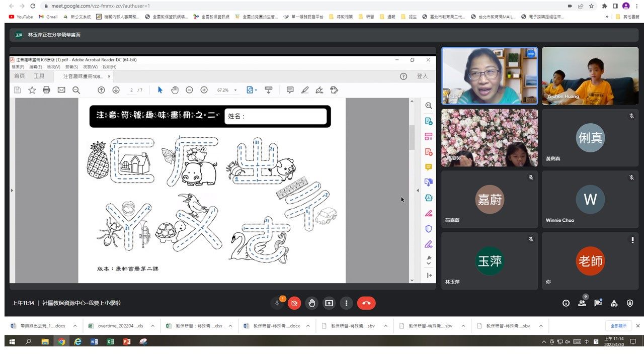Raise hand in the meeting
Viewport: 644px width, 362px height.
[312, 303]
